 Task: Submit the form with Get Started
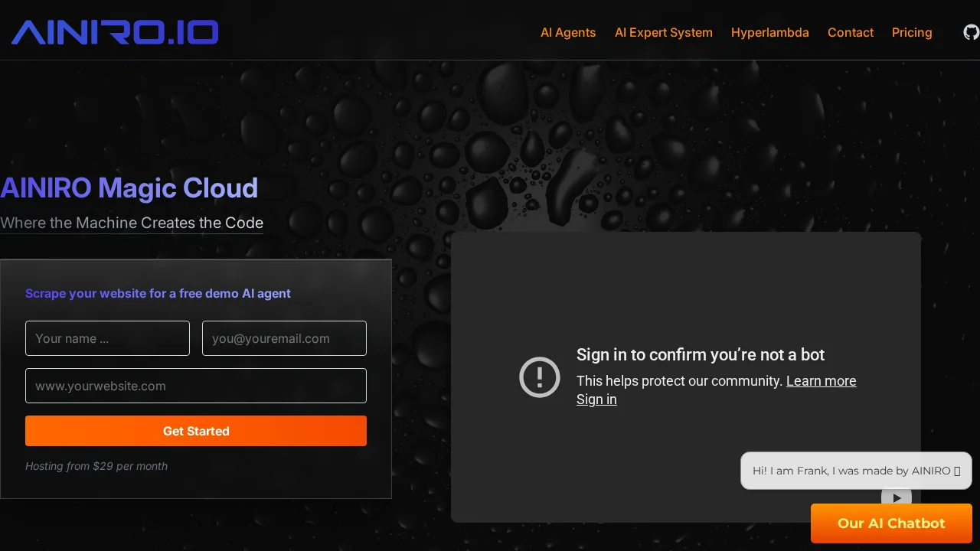(196, 431)
